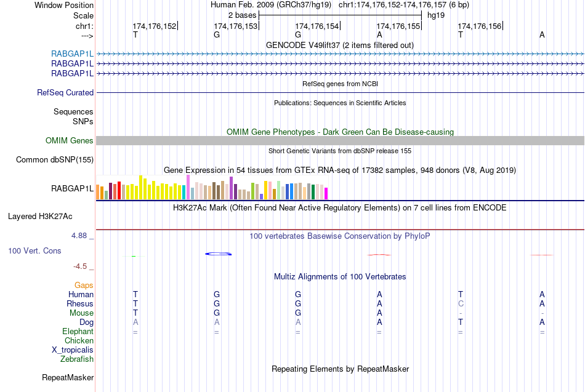Click the 4.88 conservation scale value
Viewport: 585px width, 392px height.
(x=79, y=236)
